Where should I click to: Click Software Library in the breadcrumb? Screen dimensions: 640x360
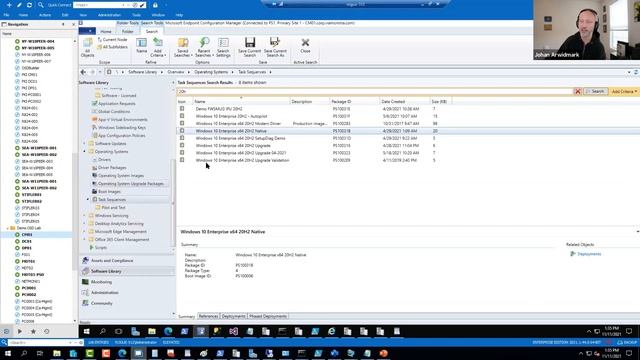[142, 72]
